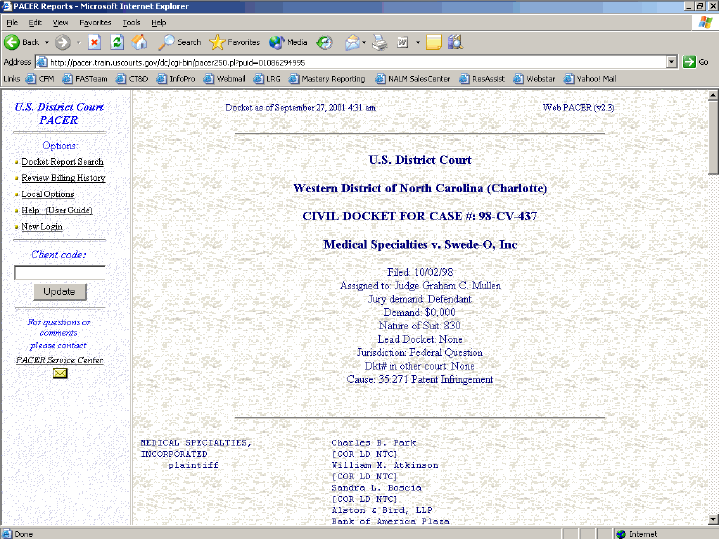
Task: Expand the Mail button dropdown arrow
Action: click(364, 43)
